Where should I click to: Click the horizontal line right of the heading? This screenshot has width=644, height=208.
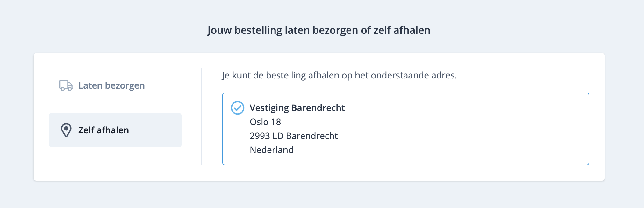(x=522, y=31)
